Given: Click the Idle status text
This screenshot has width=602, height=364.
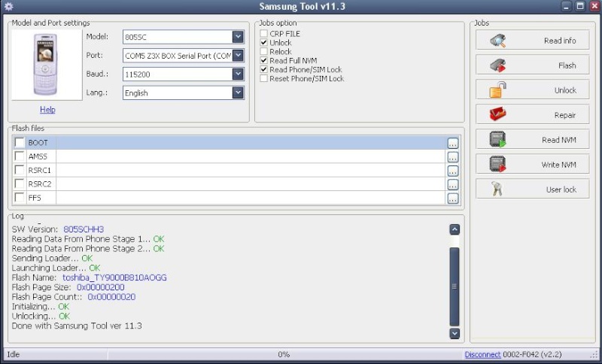Looking at the screenshot, I should click(13, 354).
